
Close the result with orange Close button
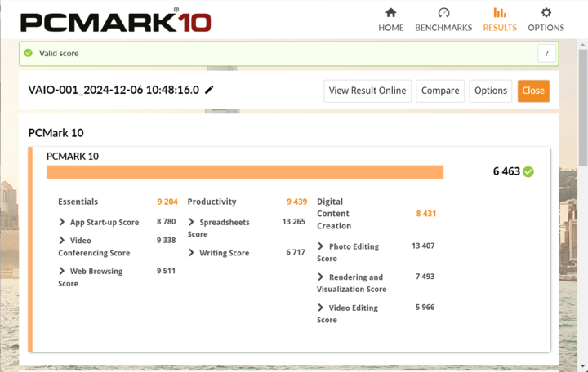click(533, 91)
